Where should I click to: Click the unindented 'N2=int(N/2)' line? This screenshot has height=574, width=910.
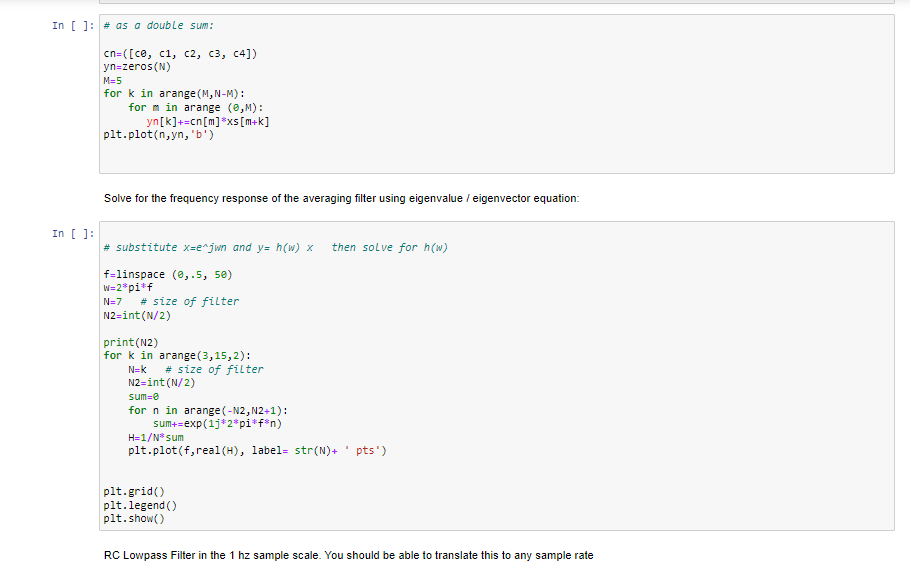pyautogui.click(x=137, y=316)
